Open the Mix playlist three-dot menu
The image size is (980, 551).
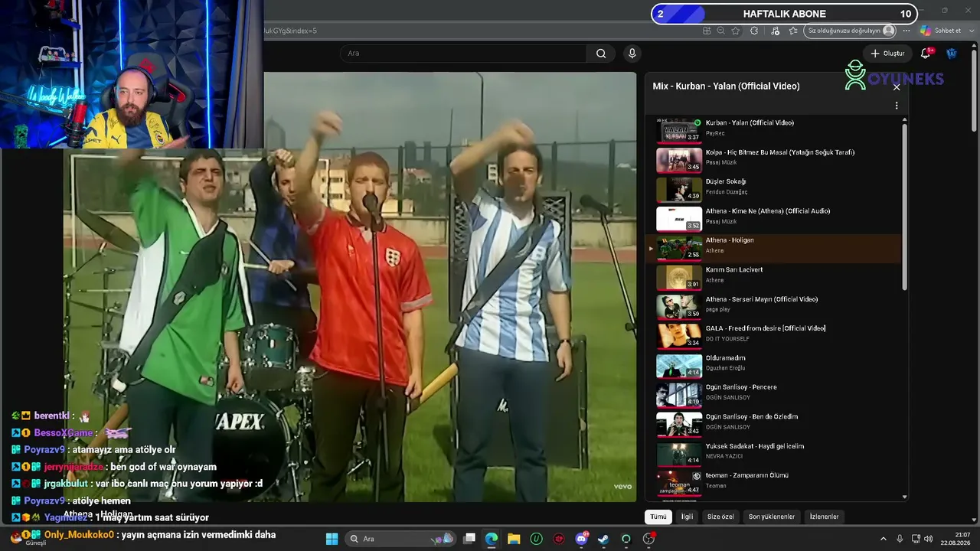click(x=897, y=106)
